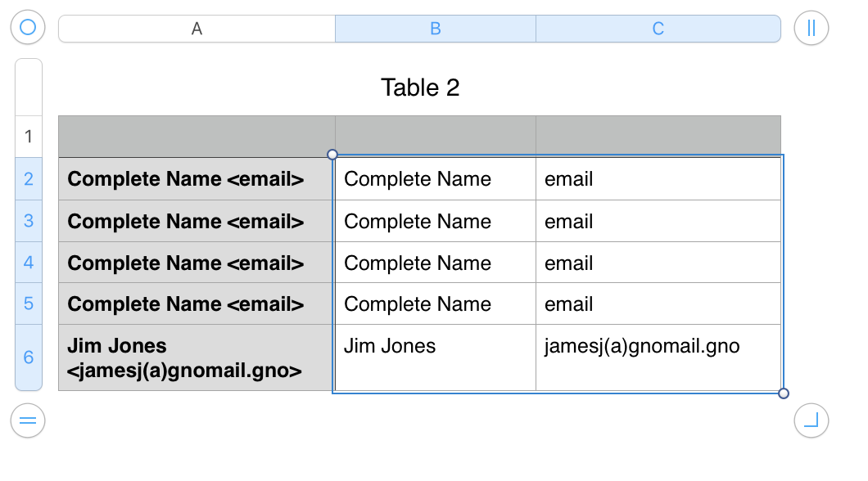The width and height of the screenshot is (868, 481).
Task: Select the email cell in row 2
Action: click(658, 178)
